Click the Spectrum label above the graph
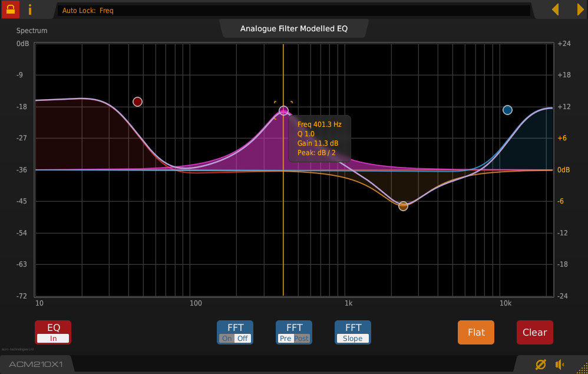 [x=32, y=31]
